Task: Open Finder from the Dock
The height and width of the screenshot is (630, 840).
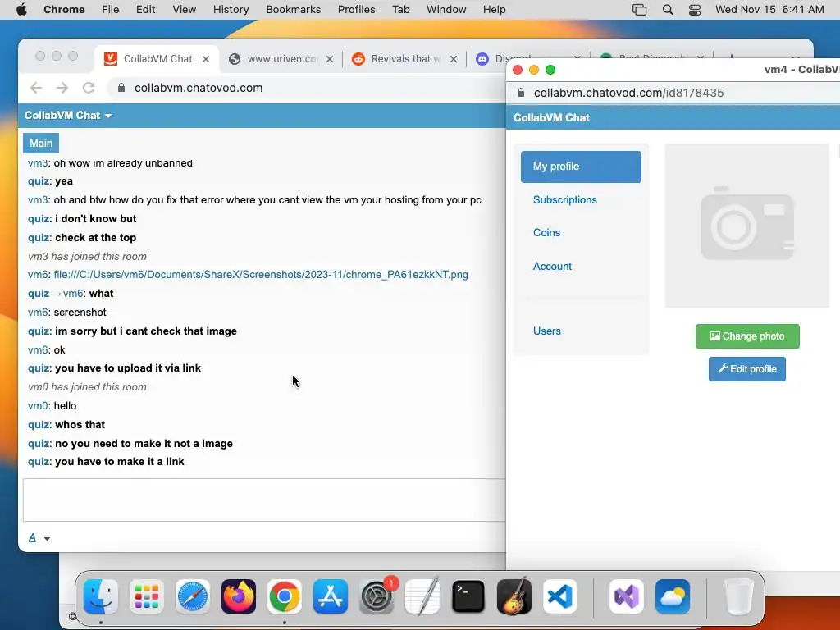Action: click(101, 596)
